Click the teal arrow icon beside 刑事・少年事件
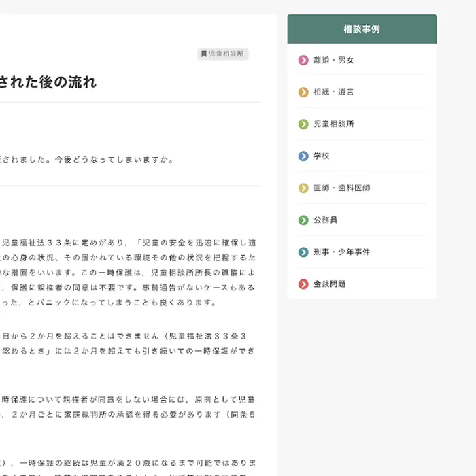The width and height of the screenshot is (476, 476). pyautogui.click(x=303, y=252)
